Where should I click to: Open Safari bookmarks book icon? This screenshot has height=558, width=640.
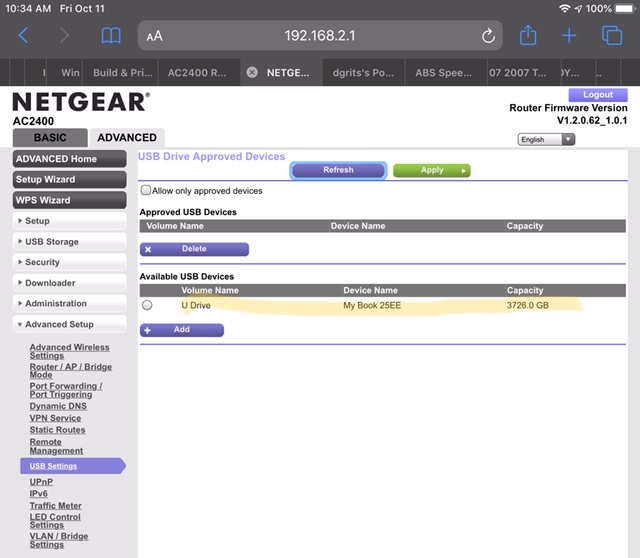(111, 36)
